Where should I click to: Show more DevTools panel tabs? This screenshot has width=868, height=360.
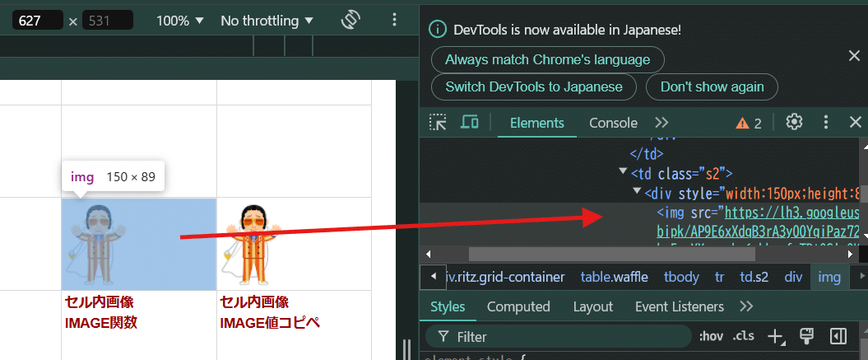coord(661,123)
